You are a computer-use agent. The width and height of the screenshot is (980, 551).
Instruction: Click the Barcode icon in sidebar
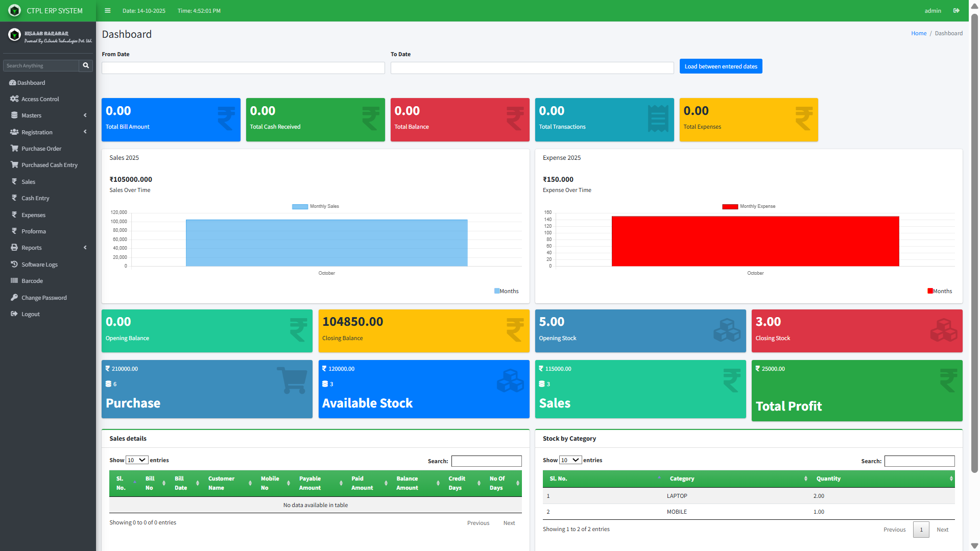14,281
